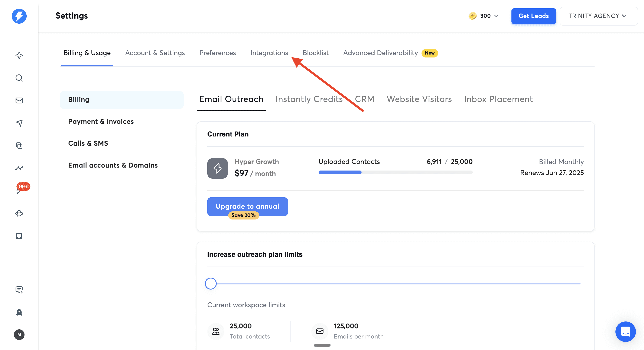Expand the 300 credits dropdown

coord(484,16)
